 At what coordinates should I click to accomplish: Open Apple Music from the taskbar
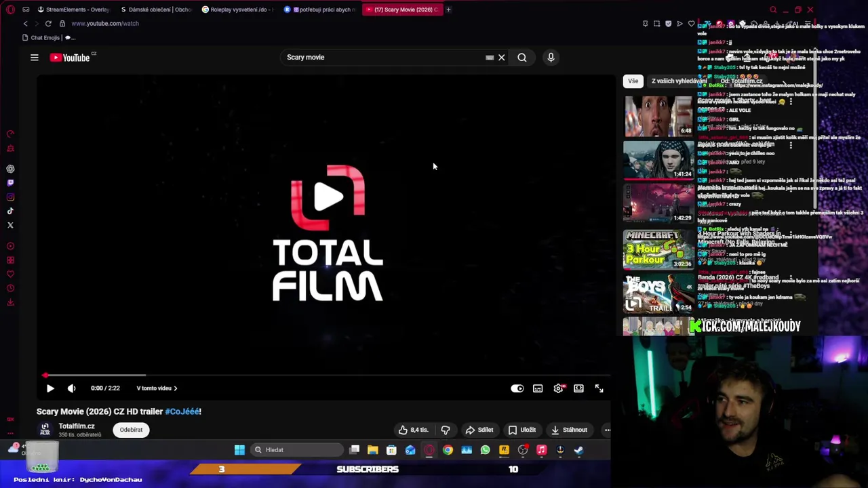[541, 450]
